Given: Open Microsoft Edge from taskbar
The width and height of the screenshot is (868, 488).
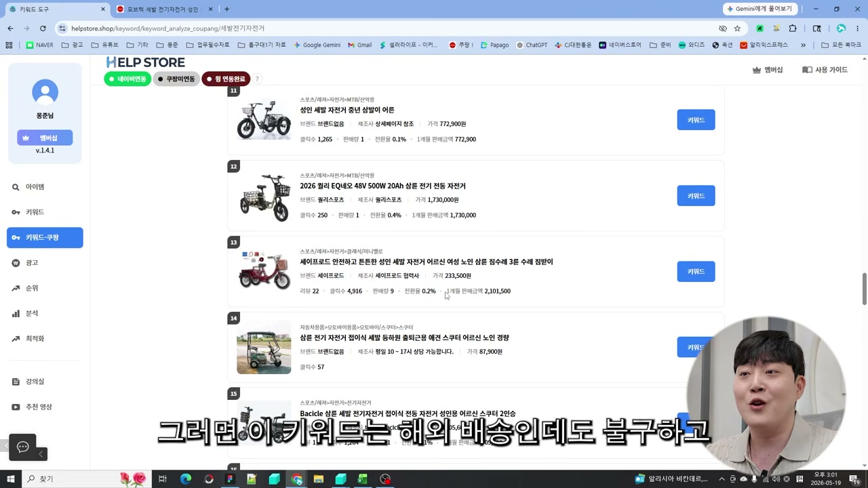Looking at the screenshot, I should 185,479.
